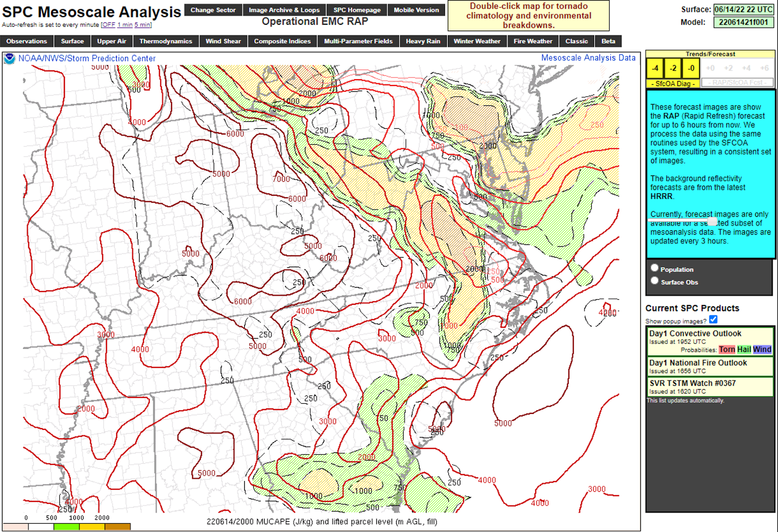
Task: Open the Upper Air menu
Action: [x=112, y=41]
